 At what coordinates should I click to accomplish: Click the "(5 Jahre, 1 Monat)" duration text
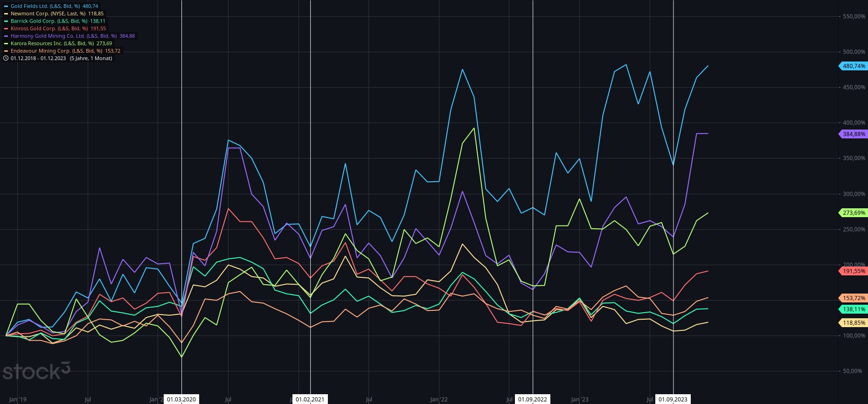click(x=91, y=58)
